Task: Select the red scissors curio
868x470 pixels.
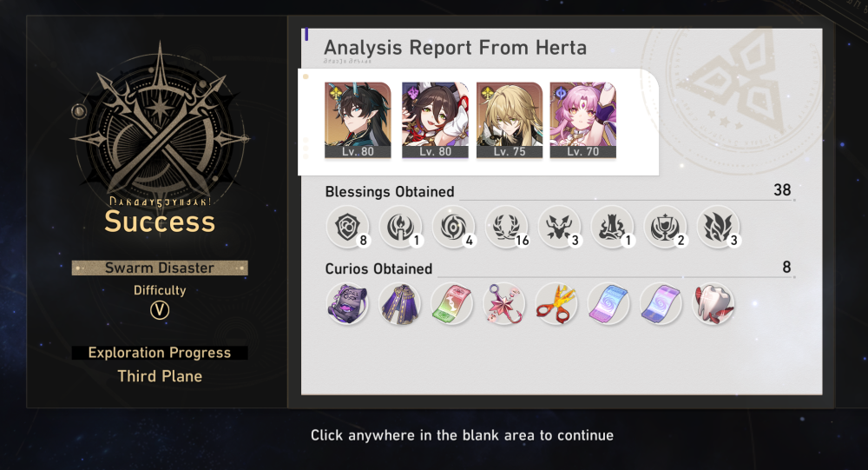Action: (x=556, y=304)
